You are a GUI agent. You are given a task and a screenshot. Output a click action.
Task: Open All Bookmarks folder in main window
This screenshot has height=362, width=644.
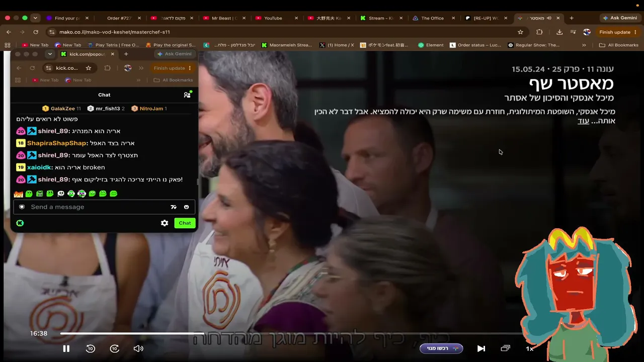(x=618, y=45)
